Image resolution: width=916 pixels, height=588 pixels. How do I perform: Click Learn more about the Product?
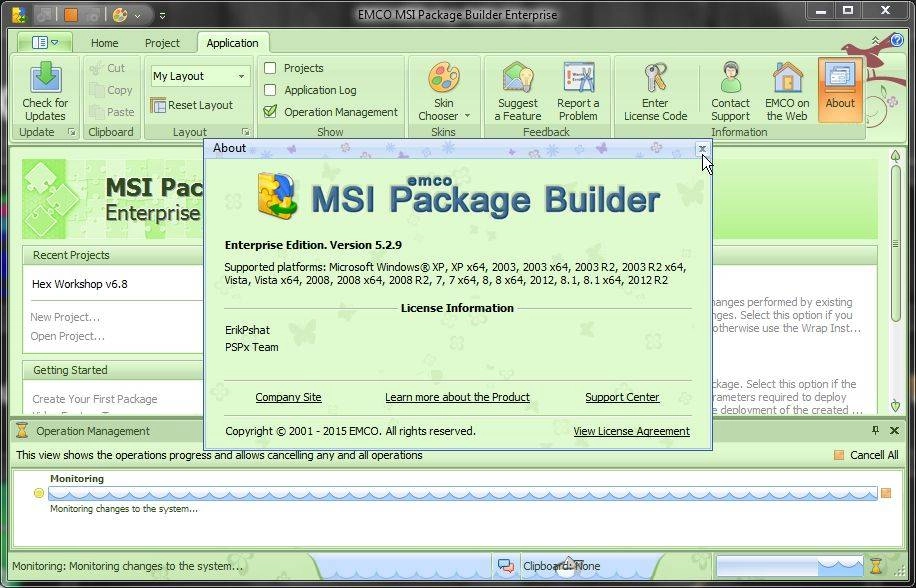(x=457, y=397)
